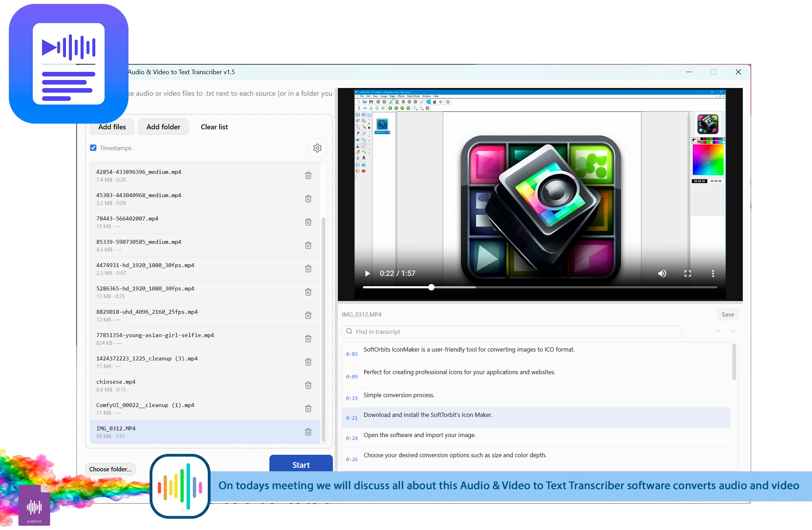The height and width of the screenshot is (530, 812).
Task: Delete 42854-433896396_medium.mp4 from the list
Action: pos(308,175)
